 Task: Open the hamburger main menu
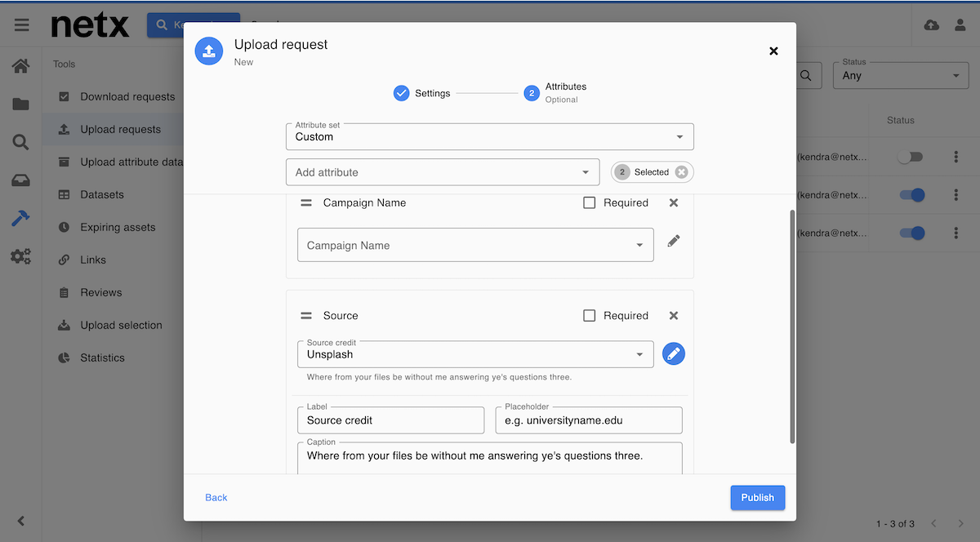pos(21,24)
